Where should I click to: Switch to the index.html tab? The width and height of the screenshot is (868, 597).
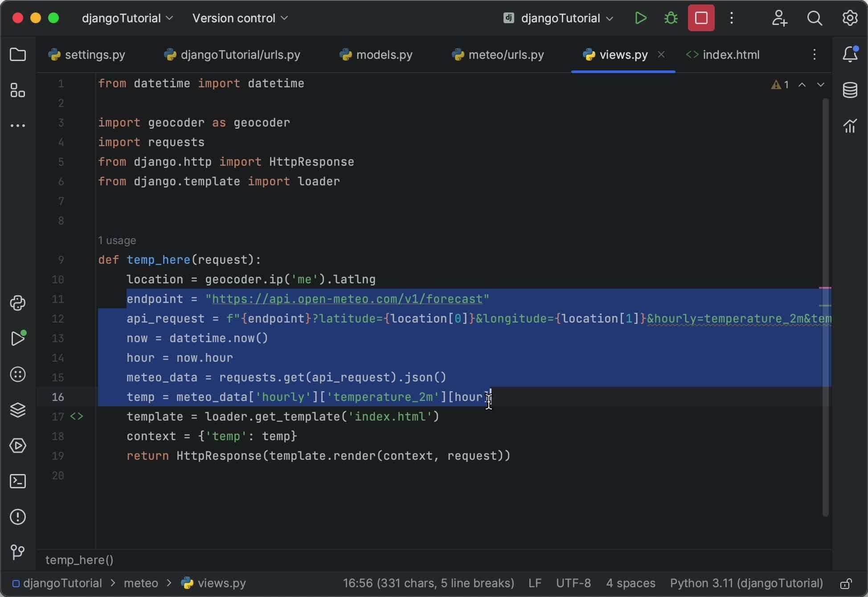[731, 54]
